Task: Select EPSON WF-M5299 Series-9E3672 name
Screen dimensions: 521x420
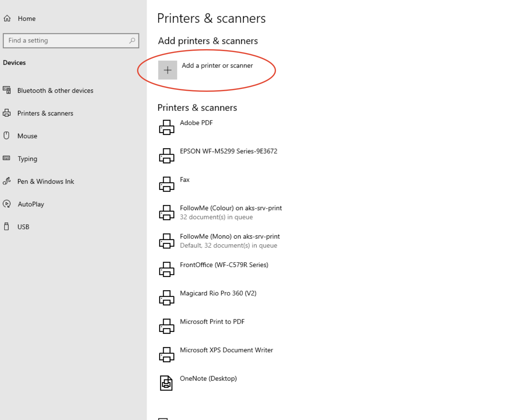Action: tap(229, 151)
